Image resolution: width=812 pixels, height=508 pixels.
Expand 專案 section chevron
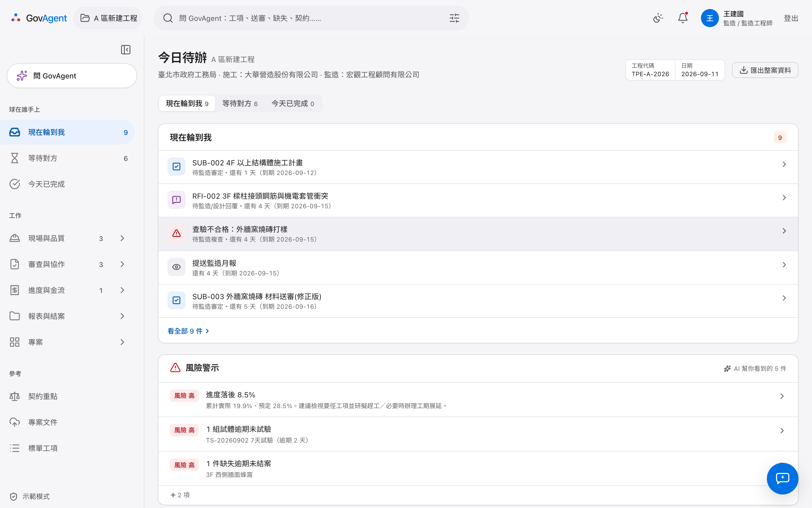122,342
